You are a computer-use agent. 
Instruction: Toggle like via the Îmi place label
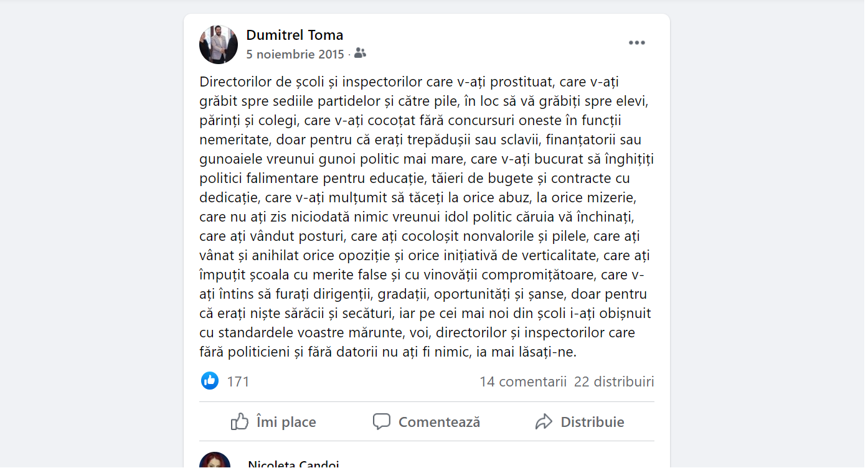click(286, 422)
